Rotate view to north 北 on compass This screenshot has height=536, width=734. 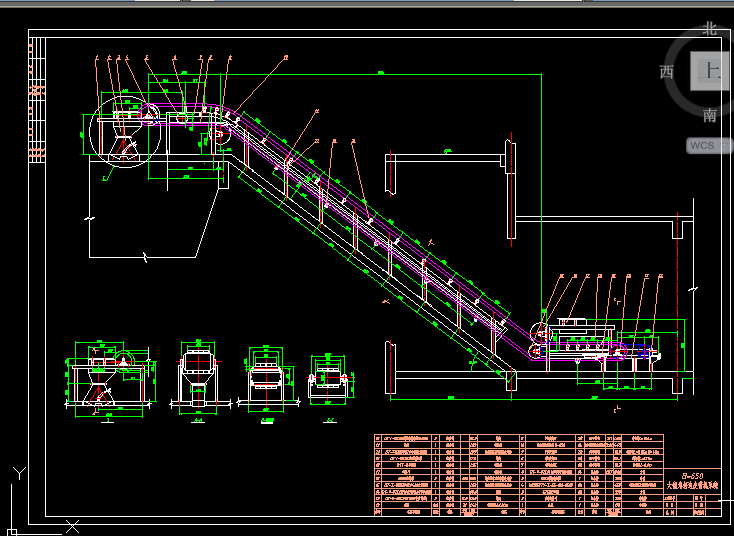(x=710, y=29)
